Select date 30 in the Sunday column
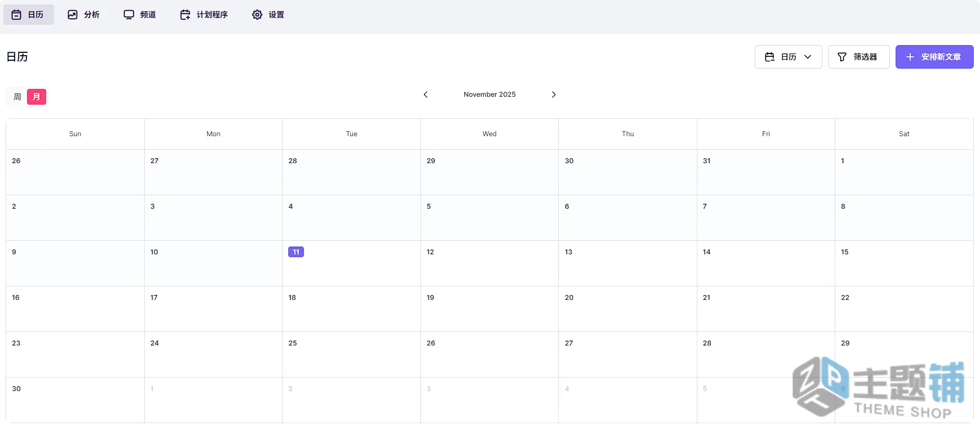Screen dimensions: 980x435 [75, 400]
